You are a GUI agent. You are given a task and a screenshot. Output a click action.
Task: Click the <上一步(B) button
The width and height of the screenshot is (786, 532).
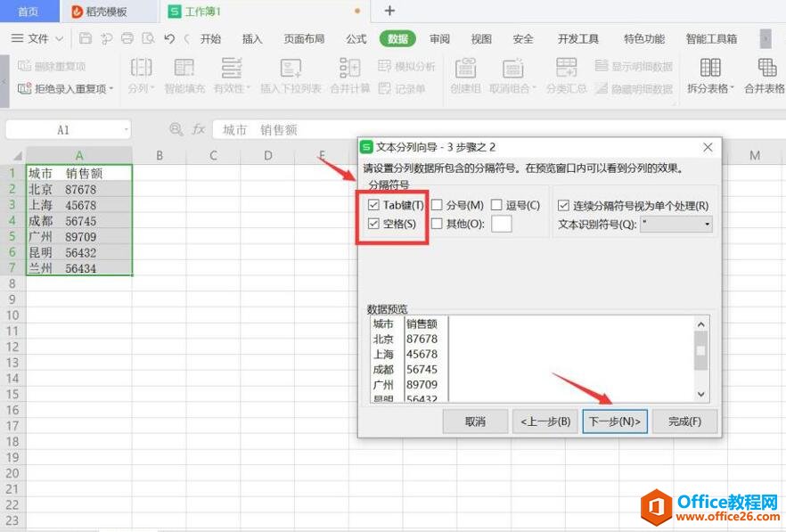pos(544,422)
